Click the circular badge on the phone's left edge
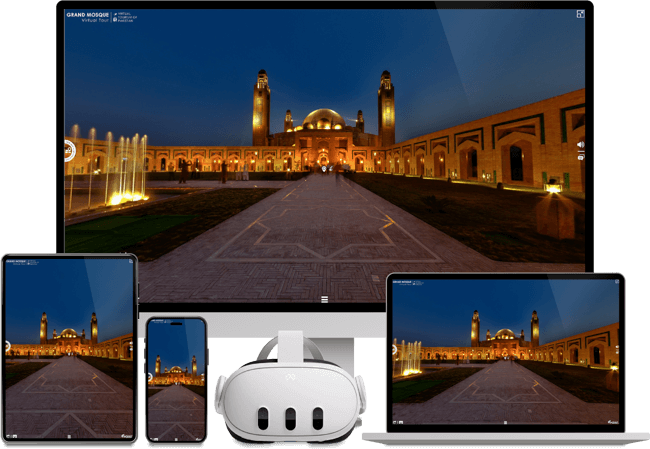Image resolution: width=650 pixels, height=449 pixels. click(x=150, y=377)
